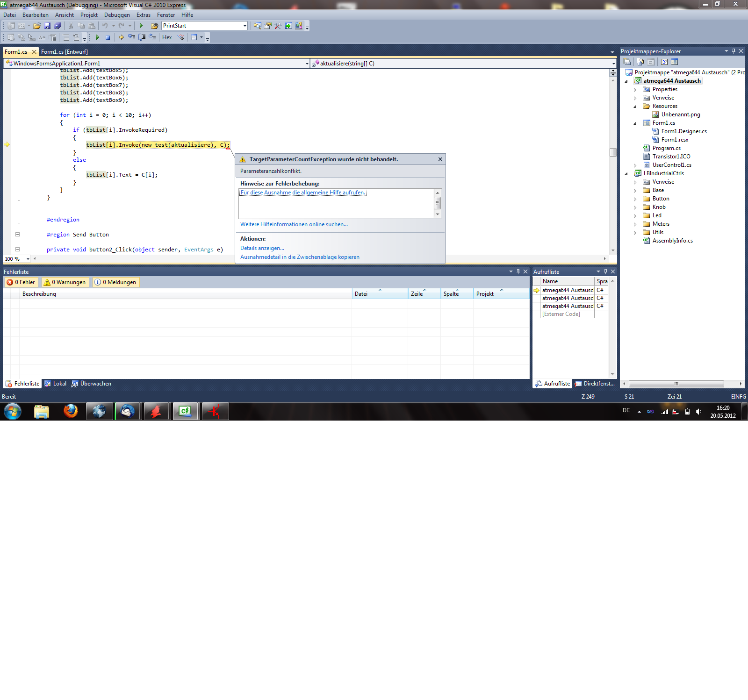The width and height of the screenshot is (748, 700).
Task: Sort the error list by the Zeile column
Action: (x=424, y=294)
